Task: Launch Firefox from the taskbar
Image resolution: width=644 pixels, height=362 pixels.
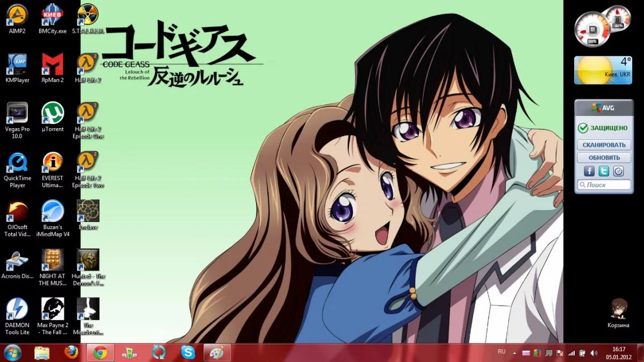Action: click(x=71, y=352)
